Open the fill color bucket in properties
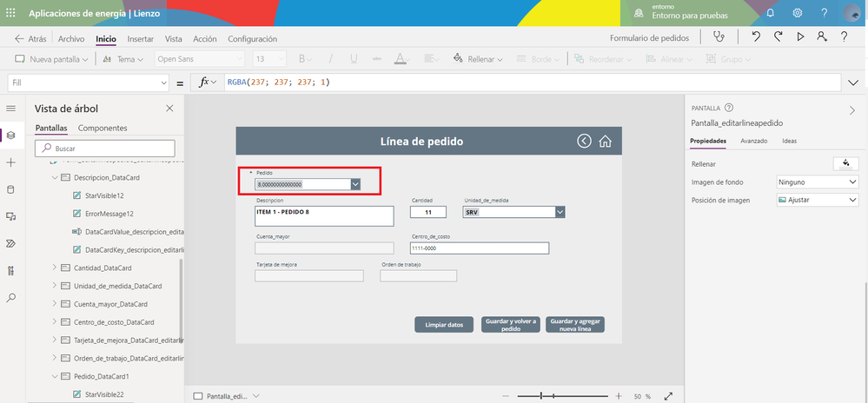The image size is (868, 403). (x=845, y=164)
